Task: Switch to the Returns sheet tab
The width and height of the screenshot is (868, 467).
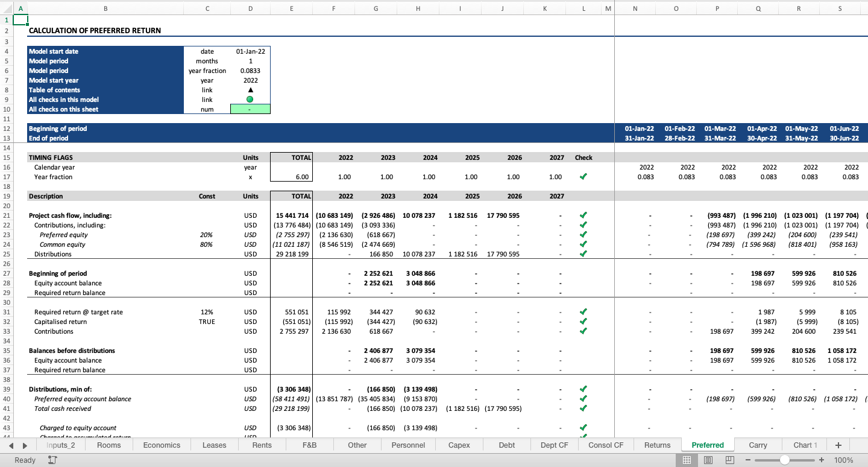Action: pyautogui.click(x=656, y=445)
